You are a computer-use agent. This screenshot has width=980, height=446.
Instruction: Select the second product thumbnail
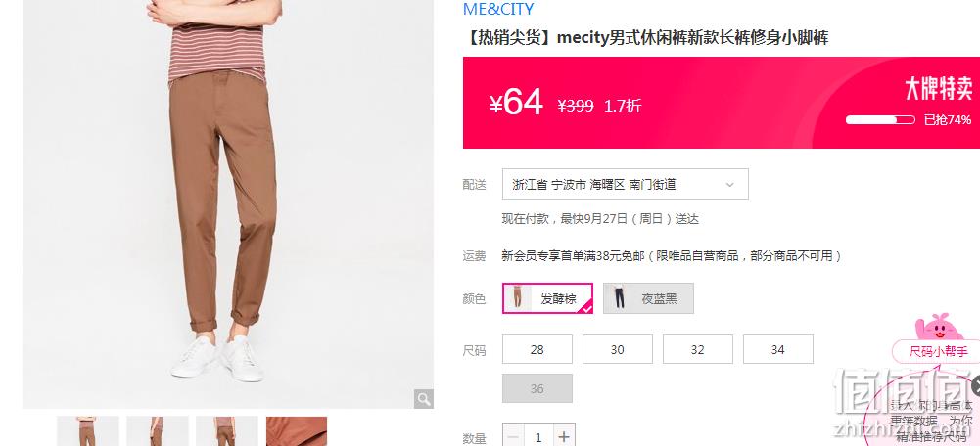[x=157, y=431]
